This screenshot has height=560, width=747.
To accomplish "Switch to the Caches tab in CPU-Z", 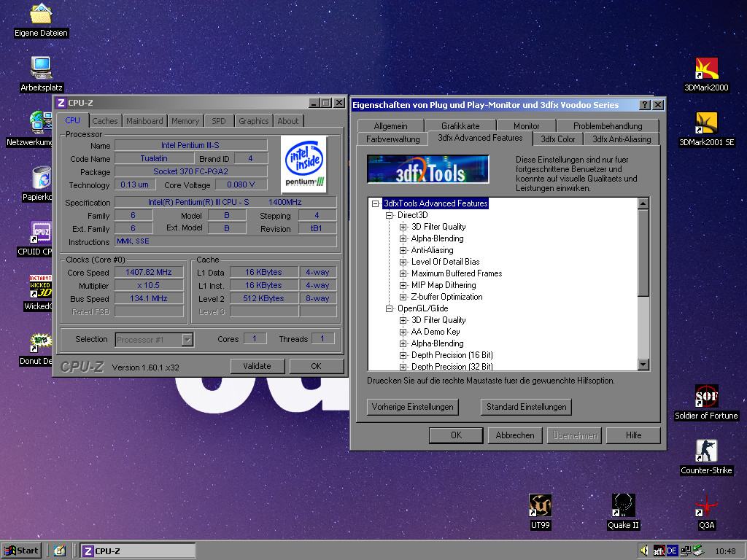I will (x=105, y=121).
